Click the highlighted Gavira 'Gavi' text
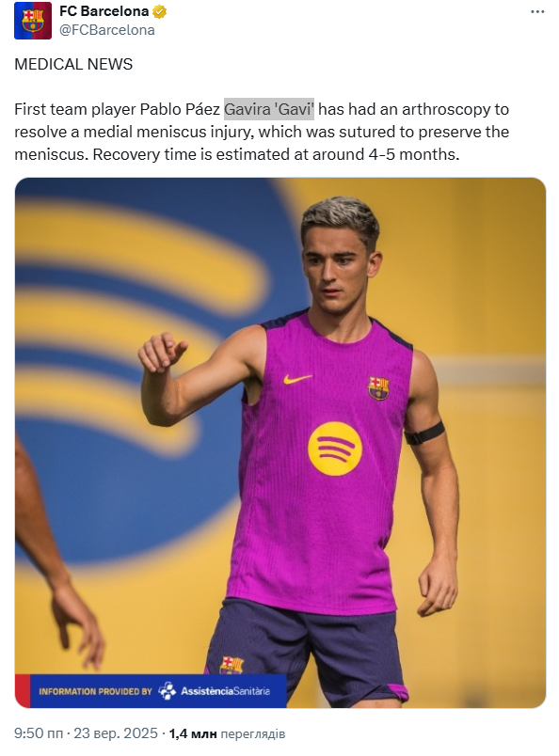This screenshot has width=559, height=756. pos(269,109)
